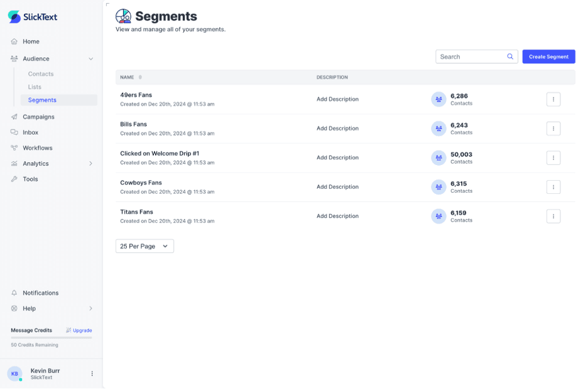Click the Campaigns sidebar icon
Viewport: 588px width, 389px height.
[13, 117]
